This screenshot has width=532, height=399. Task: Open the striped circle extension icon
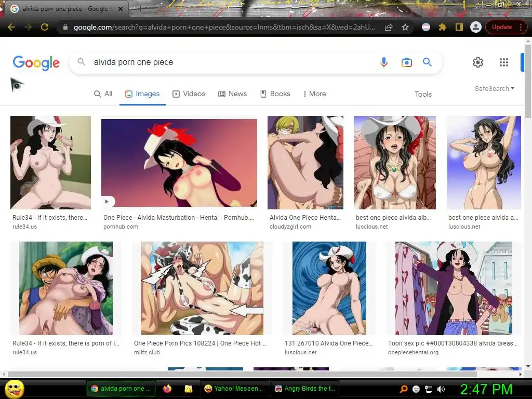pos(426,27)
